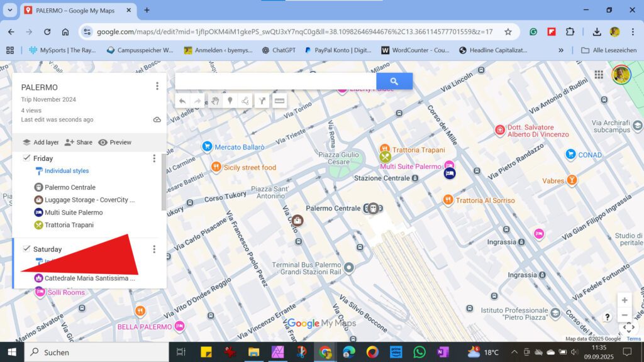The width and height of the screenshot is (644, 362).
Task: Click the Undo arrow in map toolbar
Action: point(182,101)
